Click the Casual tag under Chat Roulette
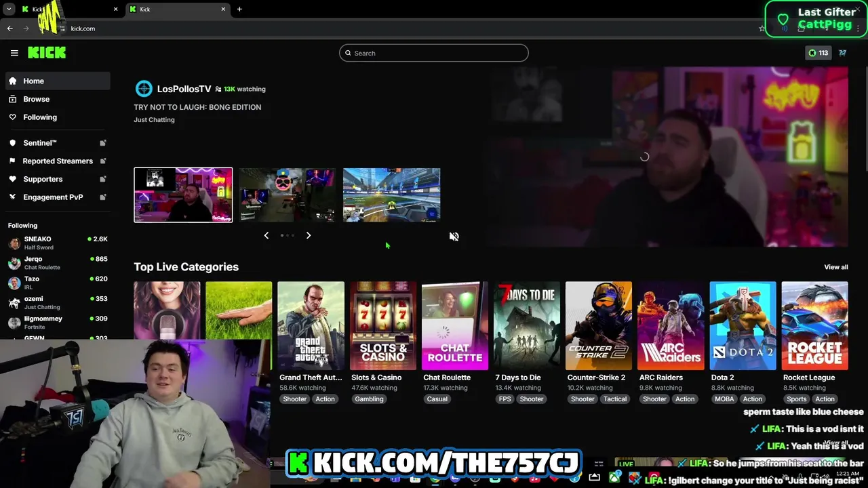868x488 pixels. 437,399
